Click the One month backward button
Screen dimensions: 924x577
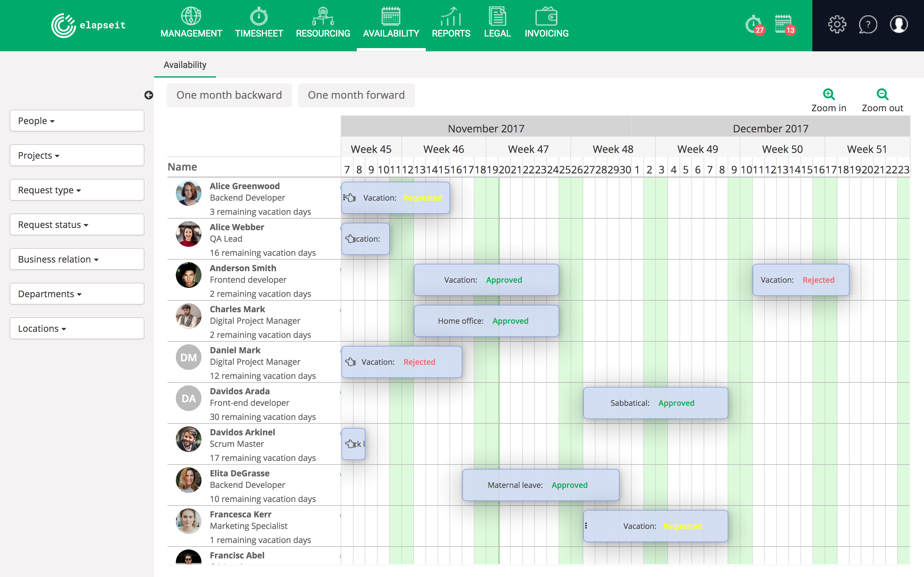tap(229, 95)
